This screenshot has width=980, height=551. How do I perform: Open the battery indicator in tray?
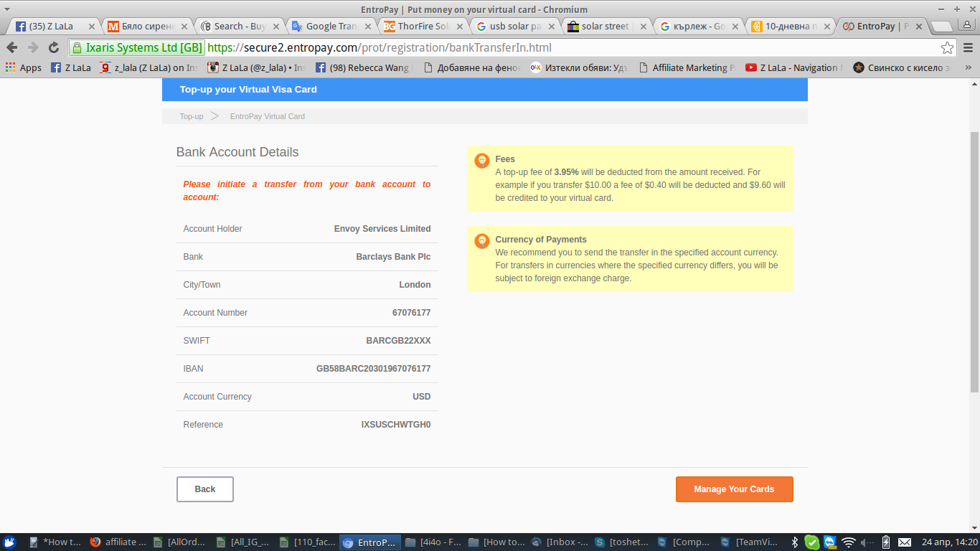click(886, 542)
